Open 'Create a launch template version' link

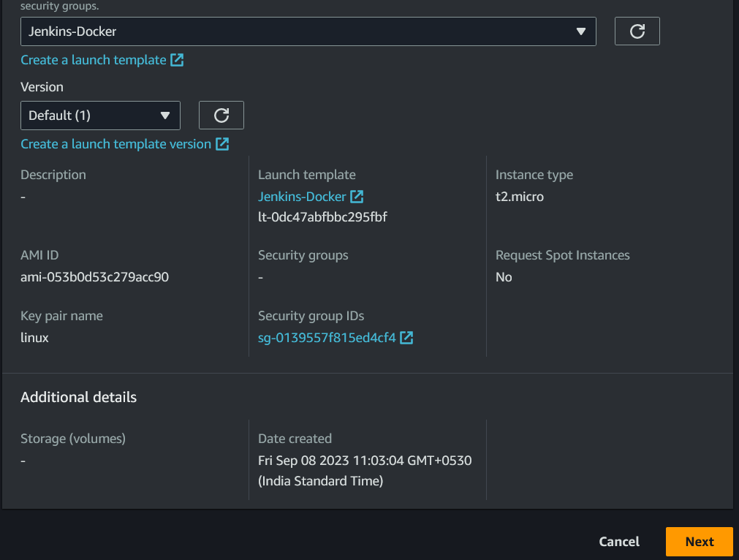coord(115,144)
